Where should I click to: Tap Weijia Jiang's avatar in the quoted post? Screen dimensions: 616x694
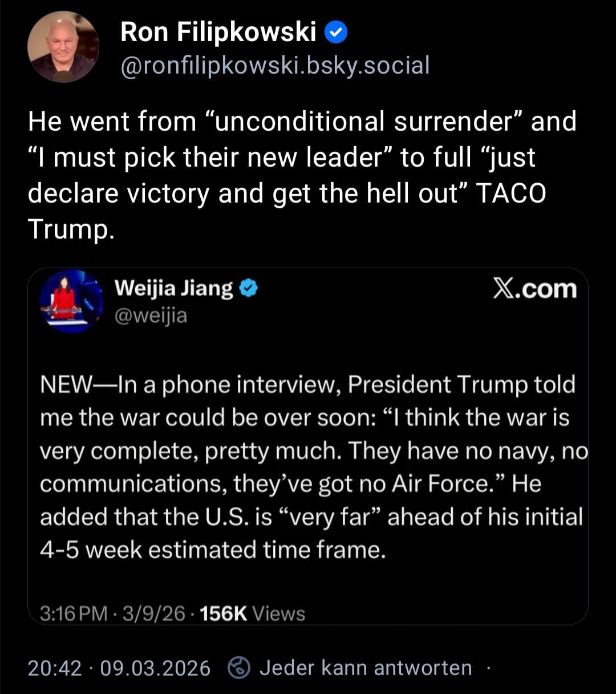click(x=71, y=301)
